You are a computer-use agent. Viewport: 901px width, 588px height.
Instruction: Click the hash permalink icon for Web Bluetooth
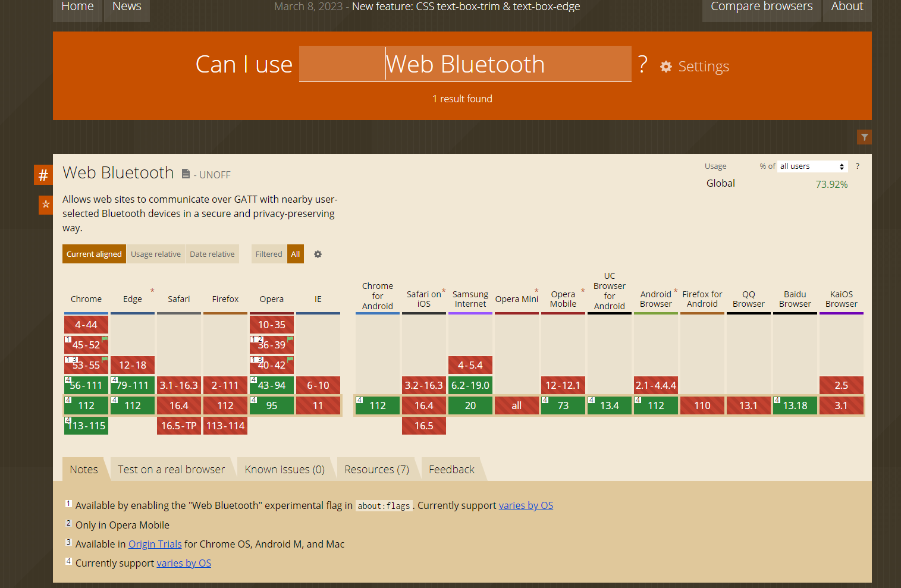pos(43,175)
